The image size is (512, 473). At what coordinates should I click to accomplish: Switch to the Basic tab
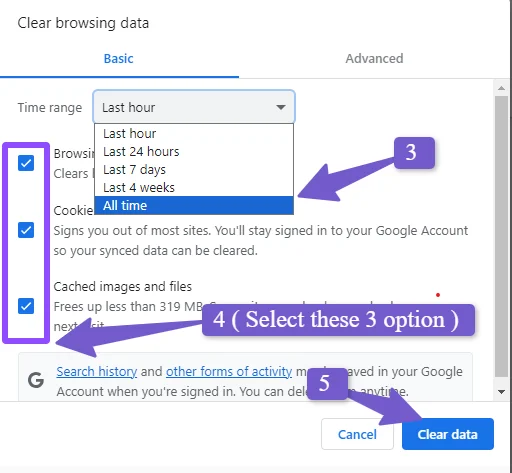[x=118, y=59]
